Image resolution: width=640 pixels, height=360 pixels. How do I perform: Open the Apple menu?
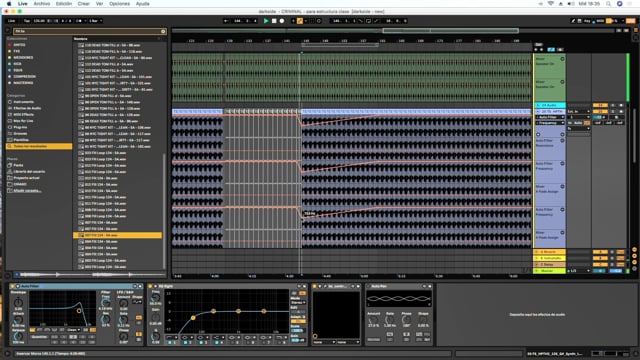(9, 4)
